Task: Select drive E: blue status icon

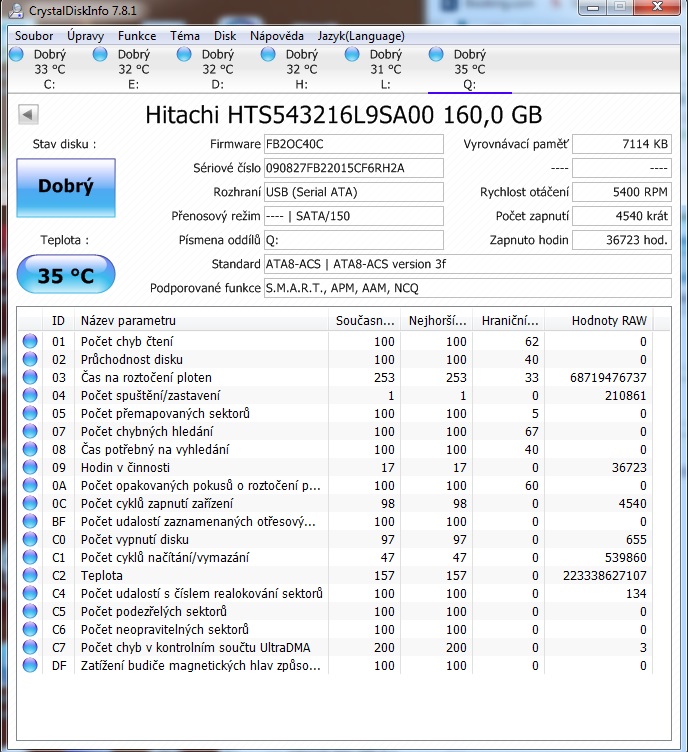Action: tap(100, 55)
